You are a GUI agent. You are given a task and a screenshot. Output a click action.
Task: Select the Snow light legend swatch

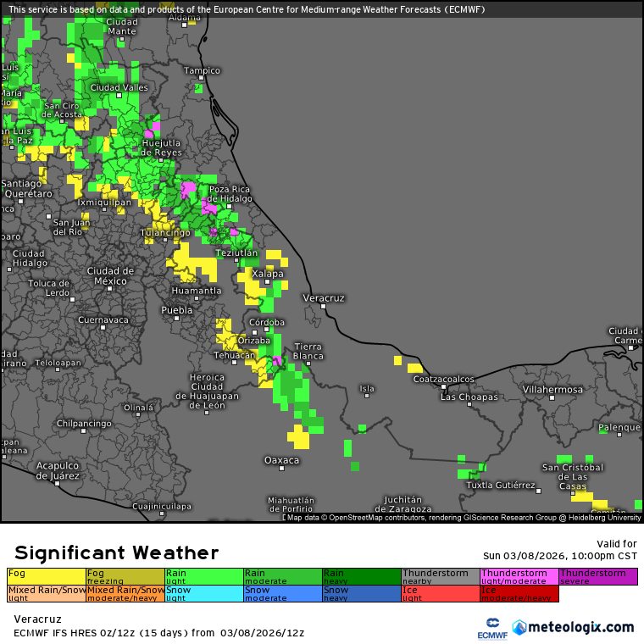(x=204, y=593)
